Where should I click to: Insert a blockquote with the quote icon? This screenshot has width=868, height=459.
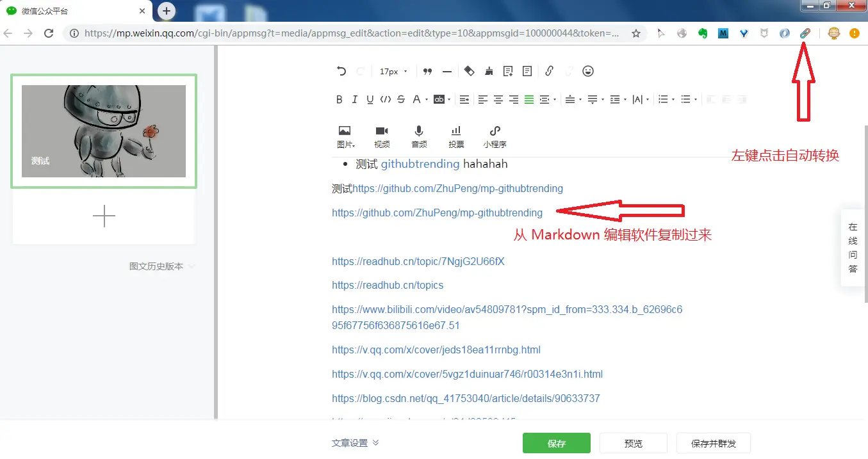pyautogui.click(x=428, y=71)
